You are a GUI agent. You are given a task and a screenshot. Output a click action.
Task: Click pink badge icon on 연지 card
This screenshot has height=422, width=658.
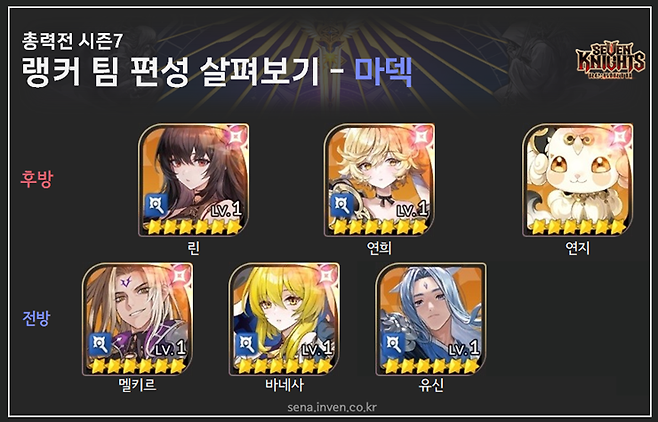619,137
